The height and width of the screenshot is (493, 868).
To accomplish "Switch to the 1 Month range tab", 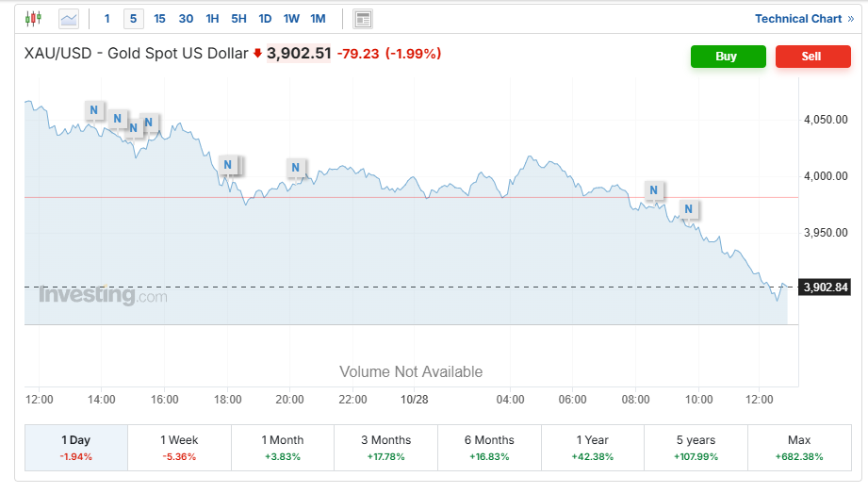I will (283, 447).
